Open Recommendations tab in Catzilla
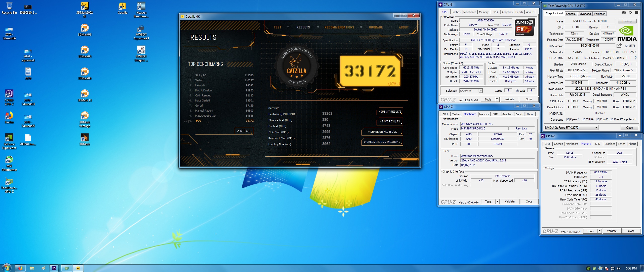644x272 pixels. (x=339, y=27)
